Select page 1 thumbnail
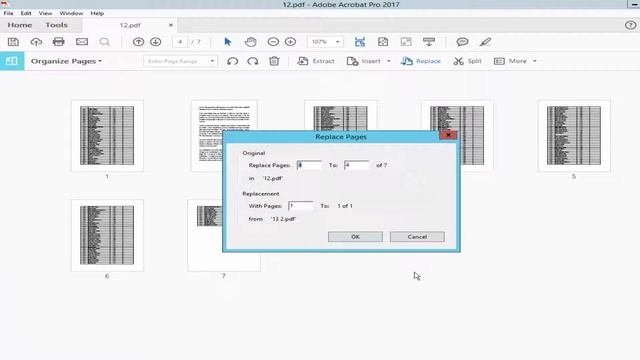The image size is (640, 360). click(107, 136)
